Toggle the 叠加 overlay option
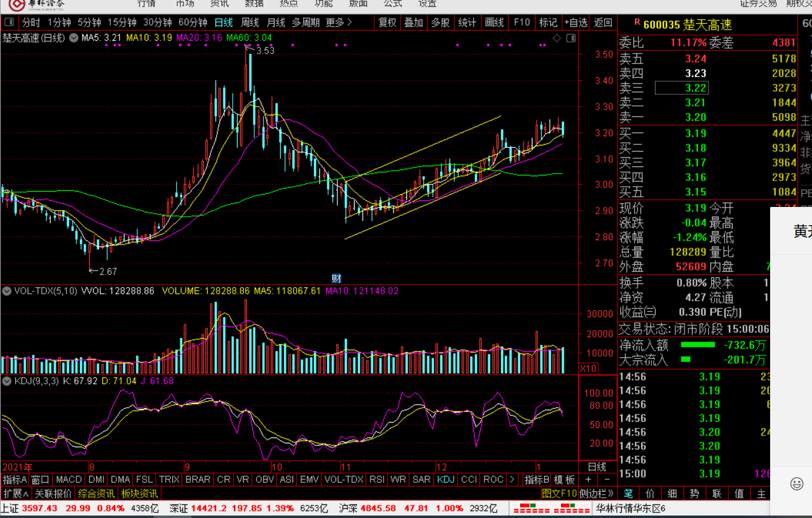812x518 pixels. 414,23
